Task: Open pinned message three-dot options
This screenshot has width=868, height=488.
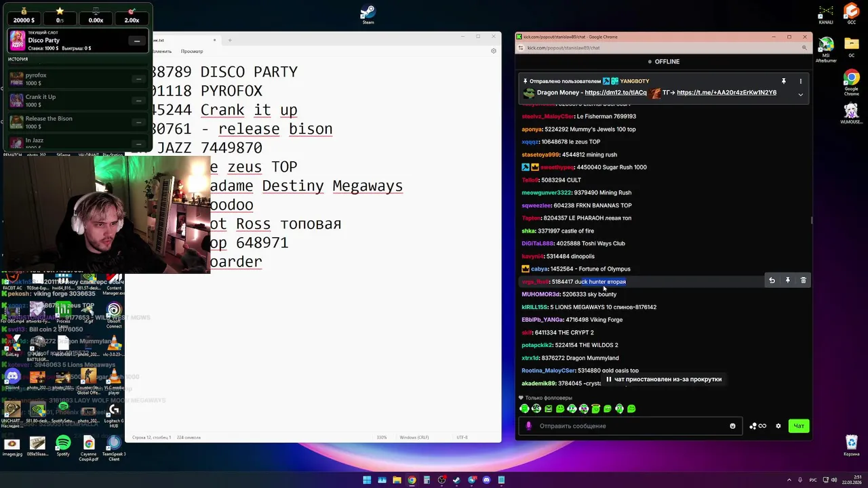Action: (x=800, y=81)
